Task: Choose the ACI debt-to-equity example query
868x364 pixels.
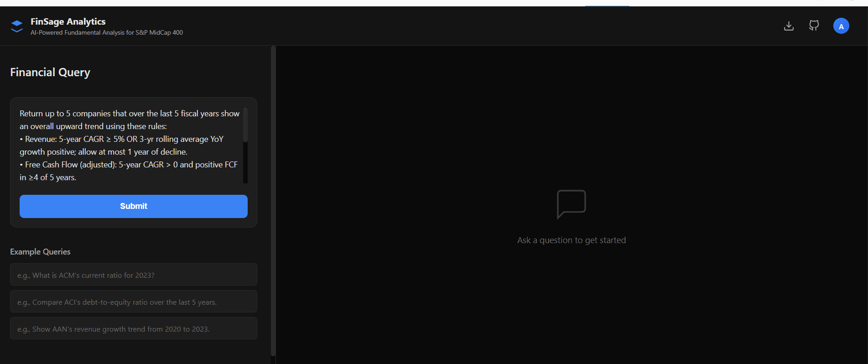Action: pyautogui.click(x=133, y=302)
